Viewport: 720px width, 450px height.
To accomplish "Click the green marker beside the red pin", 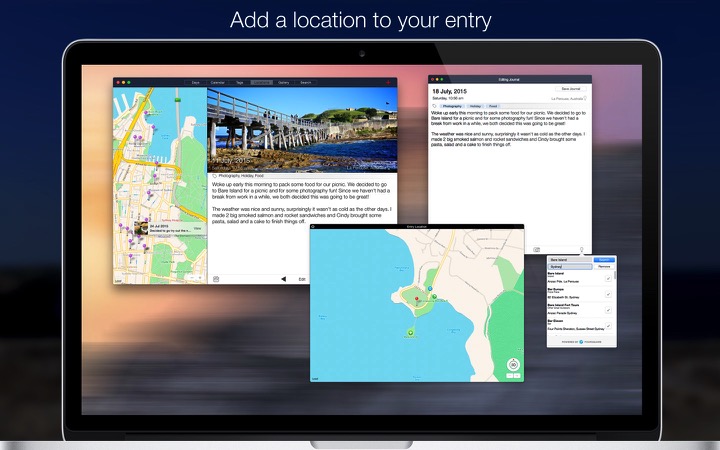I will [x=434, y=297].
